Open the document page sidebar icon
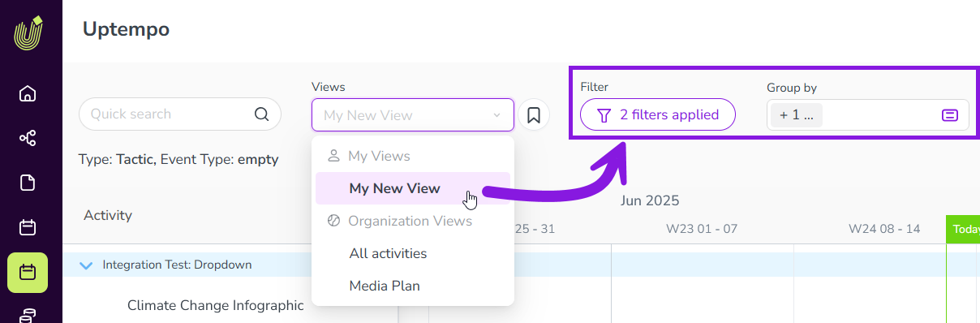This screenshot has height=323, width=980. click(x=28, y=183)
